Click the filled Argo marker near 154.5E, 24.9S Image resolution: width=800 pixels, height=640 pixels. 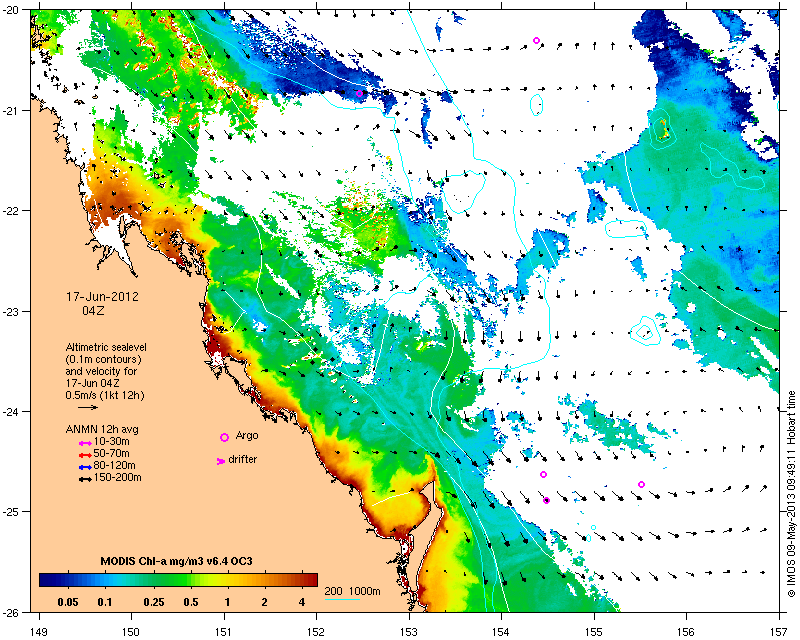point(546,501)
